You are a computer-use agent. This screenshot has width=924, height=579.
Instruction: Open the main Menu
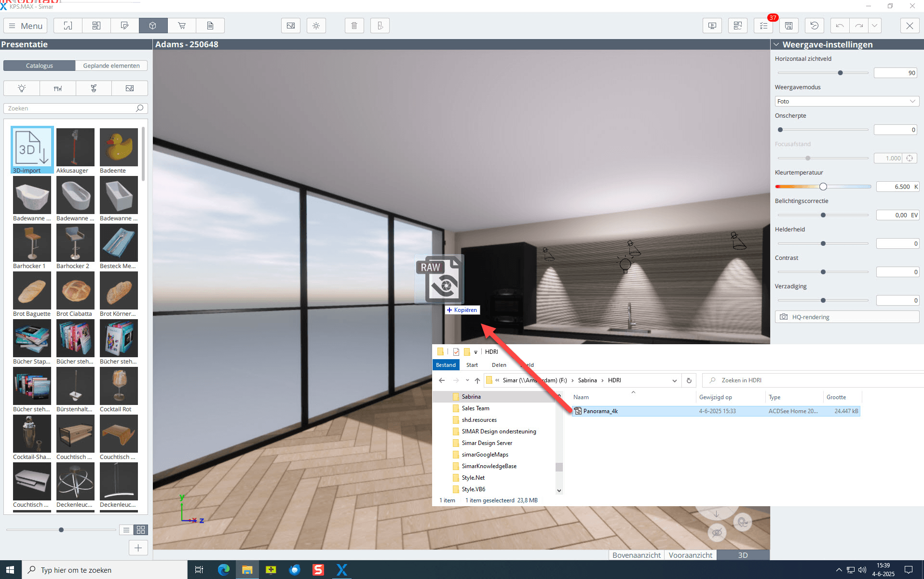(26, 26)
